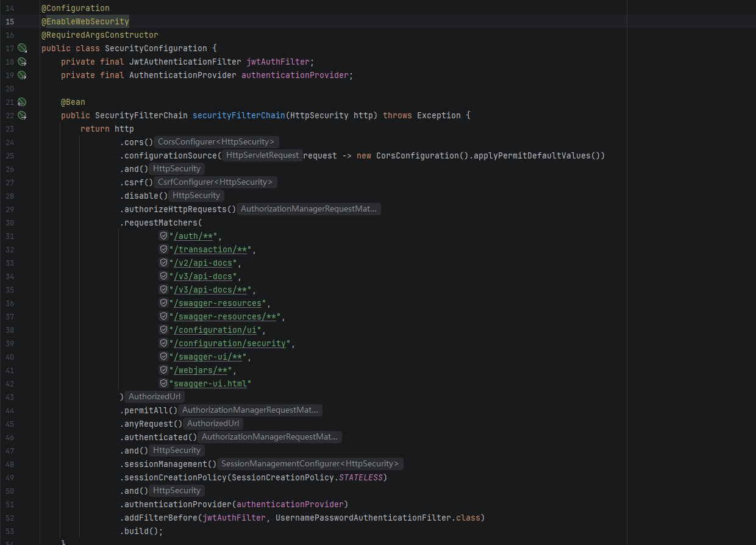Image resolution: width=756 pixels, height=545 pixels.
Task: Click line number 30 in the gutter
Action: [10, 223]
